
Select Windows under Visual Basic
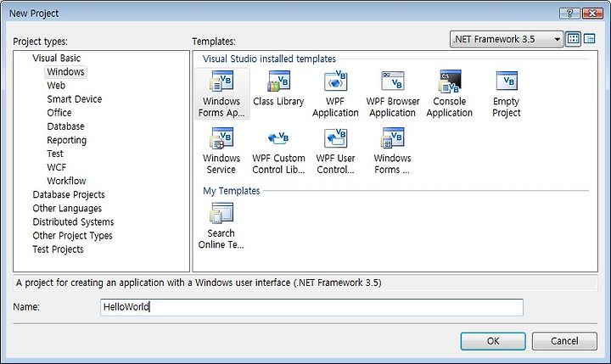pyautogui.click(x=65, y=72)
